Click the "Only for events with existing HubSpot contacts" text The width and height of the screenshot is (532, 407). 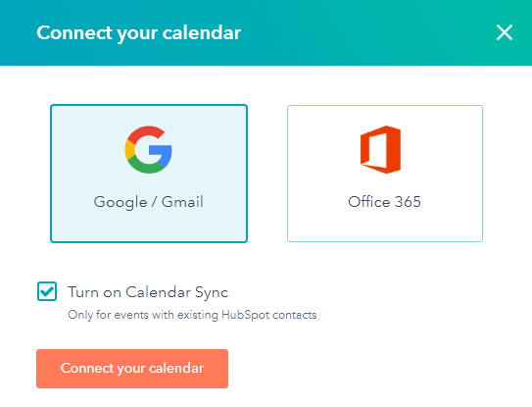[192, 315]
